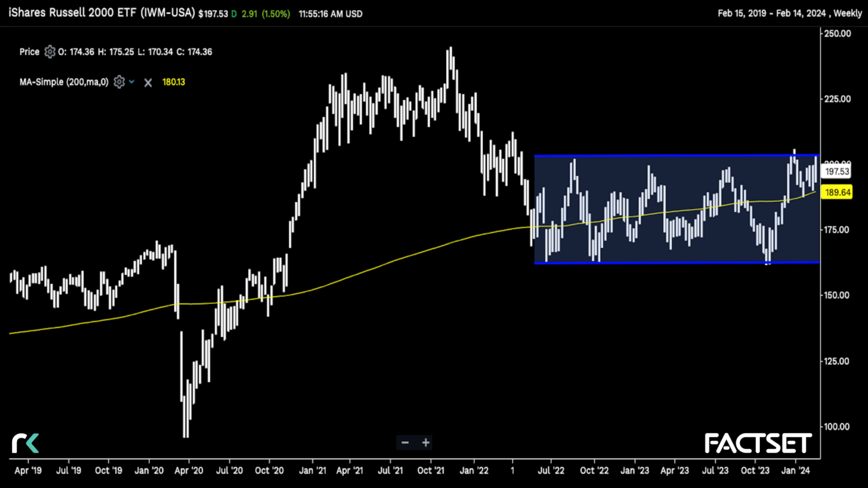Click the Jan '24 time axis label
The height and width of the screenshot is (488, 868).
[x=796, y=471]
